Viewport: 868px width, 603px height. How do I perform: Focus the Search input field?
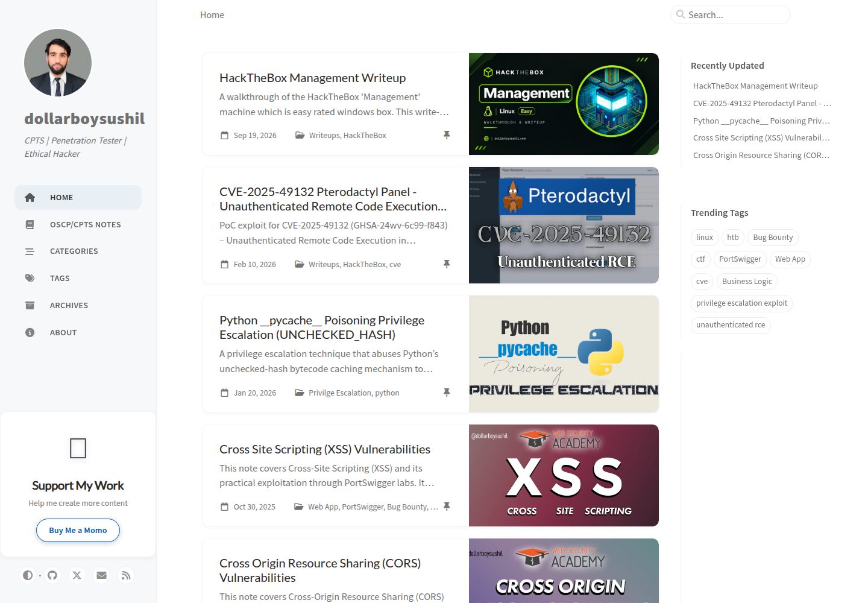coord(730,14)
